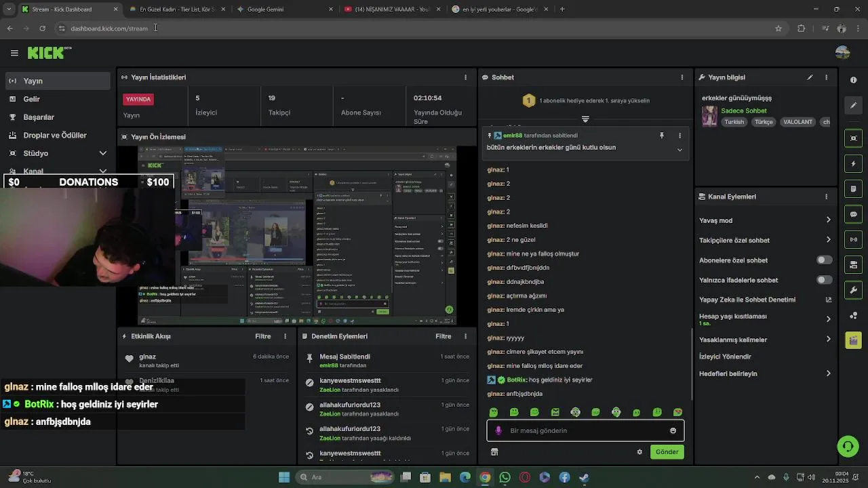Toggle the channel actions icon in right sidebar
The height and width of the screenshot is (488, 868).
tap(853, 264)
